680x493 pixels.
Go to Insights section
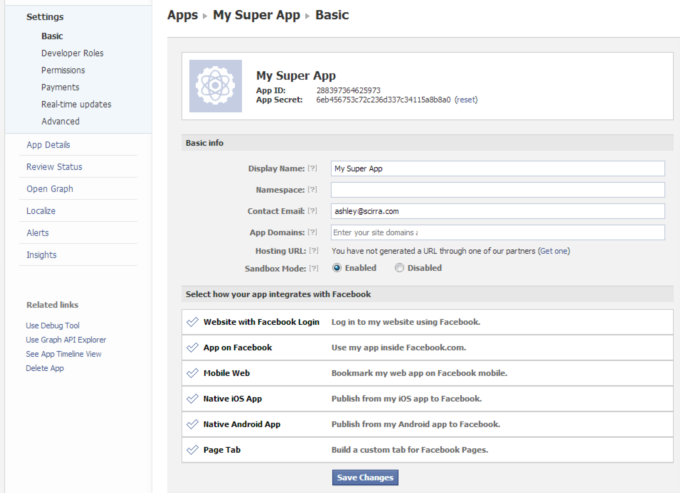point(42,255)
